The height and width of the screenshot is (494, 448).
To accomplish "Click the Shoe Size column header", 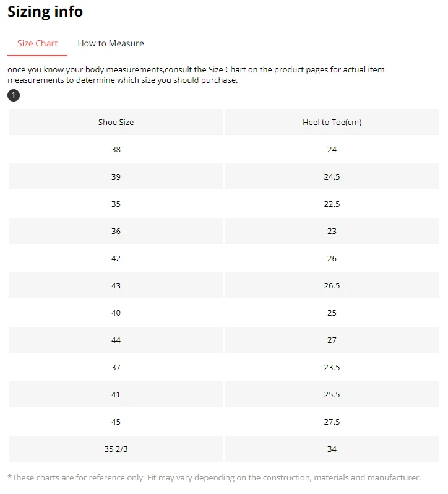I will coord(116,122).
